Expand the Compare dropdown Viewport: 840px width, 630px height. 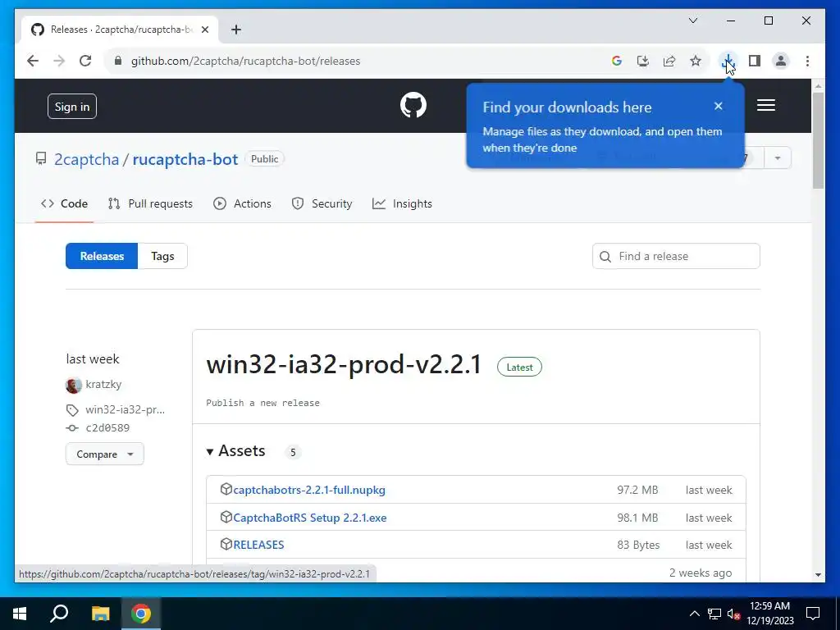[104, 454]
